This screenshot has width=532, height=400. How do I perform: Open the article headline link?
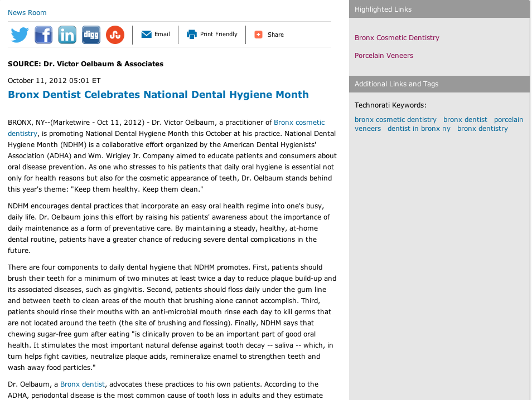(158, 95)
